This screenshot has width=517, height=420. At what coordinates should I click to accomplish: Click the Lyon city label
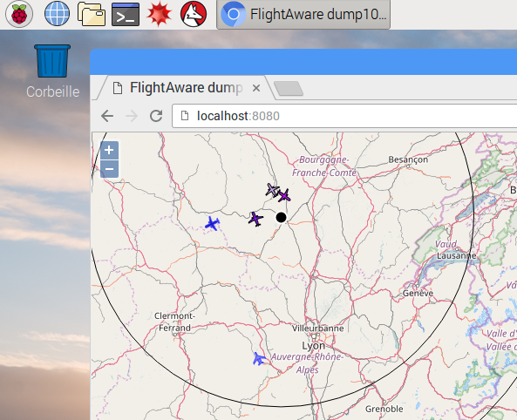click(x=314, y=345)
